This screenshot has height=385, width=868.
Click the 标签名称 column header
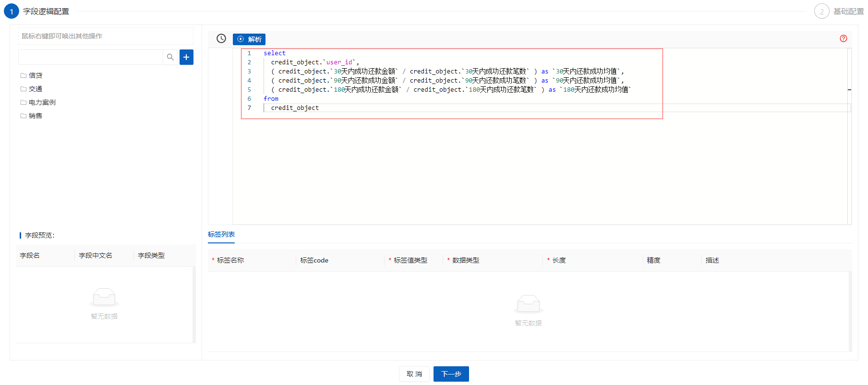(x=230, y=260)
